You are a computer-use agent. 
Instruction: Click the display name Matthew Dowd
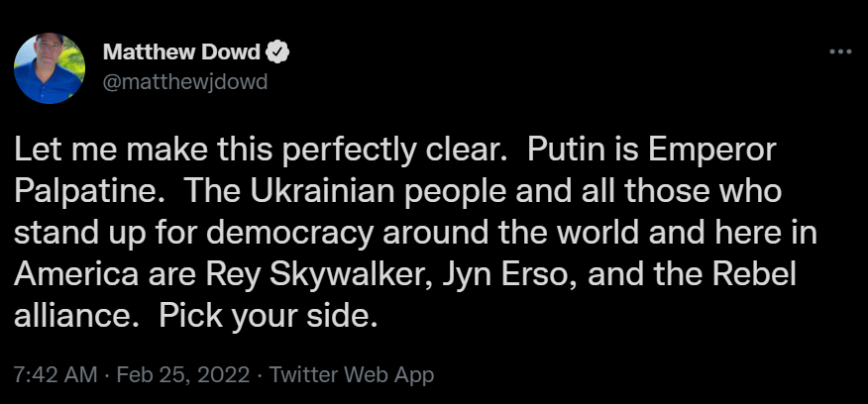(187, 53)
